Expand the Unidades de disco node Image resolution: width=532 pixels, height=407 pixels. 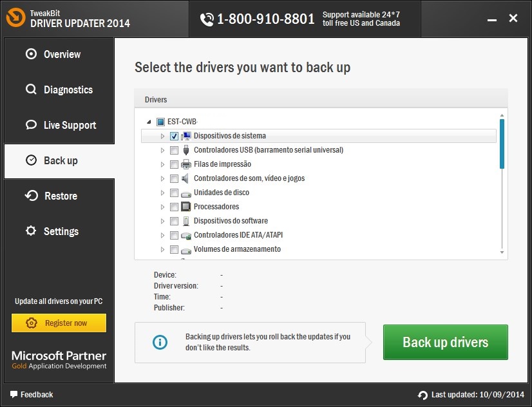[162, 193]
